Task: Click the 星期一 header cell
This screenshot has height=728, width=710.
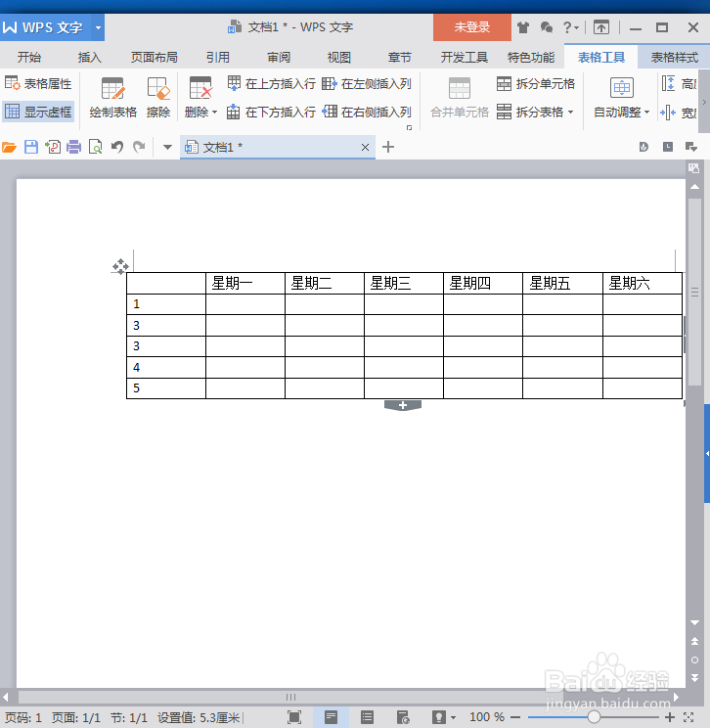Action: coord(245,283)
